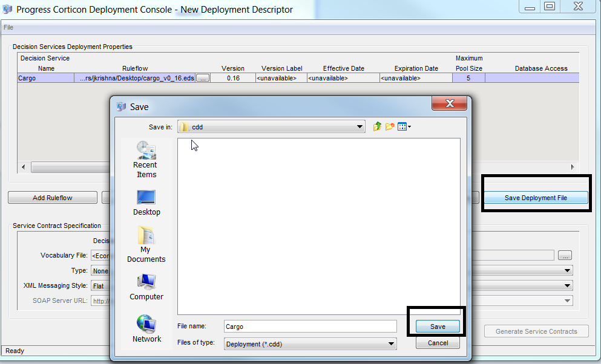Browse vocabulary file with ellipsis button
The image size is (601, 364).
click(565, 255)
